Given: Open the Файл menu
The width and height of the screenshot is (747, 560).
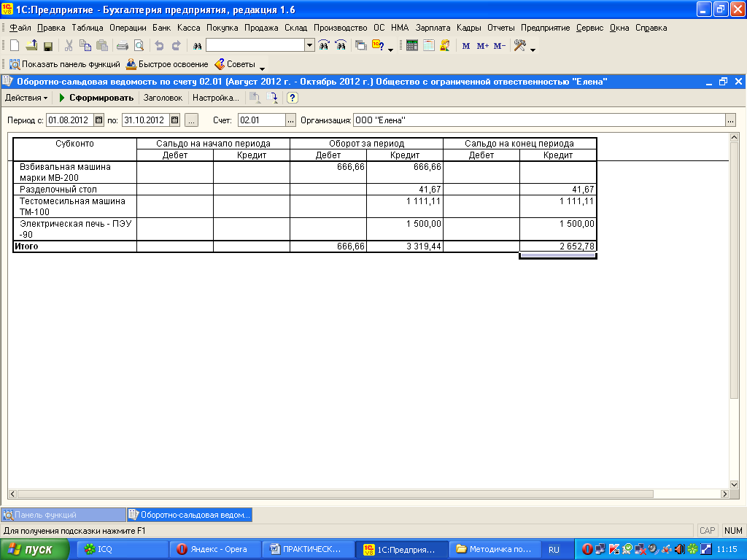Looking at the screenshot, I should coord(20,28).
